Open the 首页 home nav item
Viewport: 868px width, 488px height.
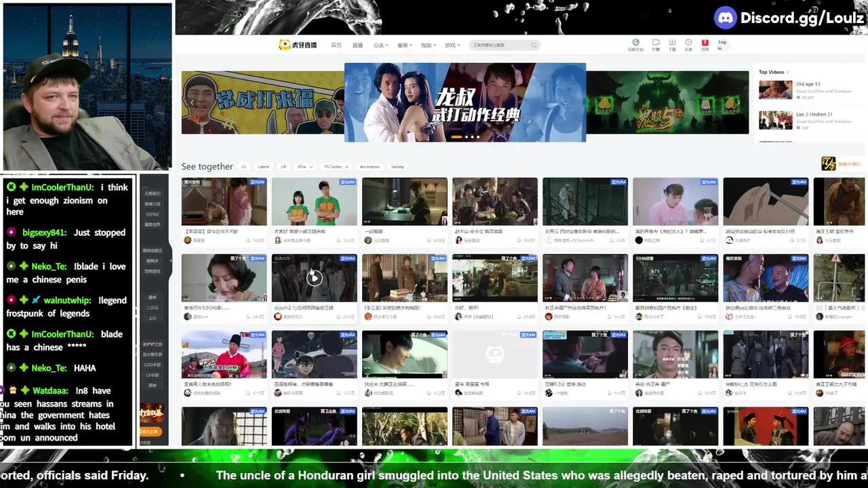pos(336,45)
